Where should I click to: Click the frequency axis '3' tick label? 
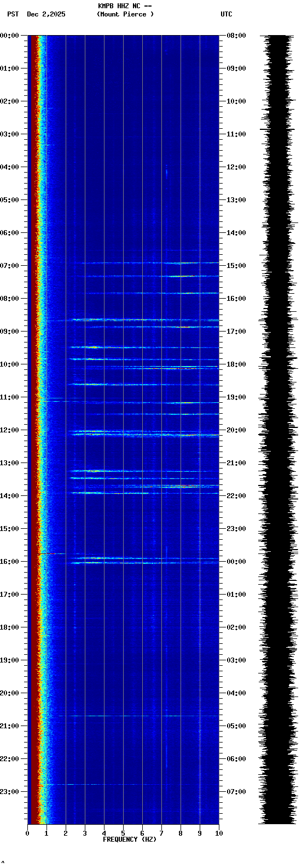click(85, 833)
